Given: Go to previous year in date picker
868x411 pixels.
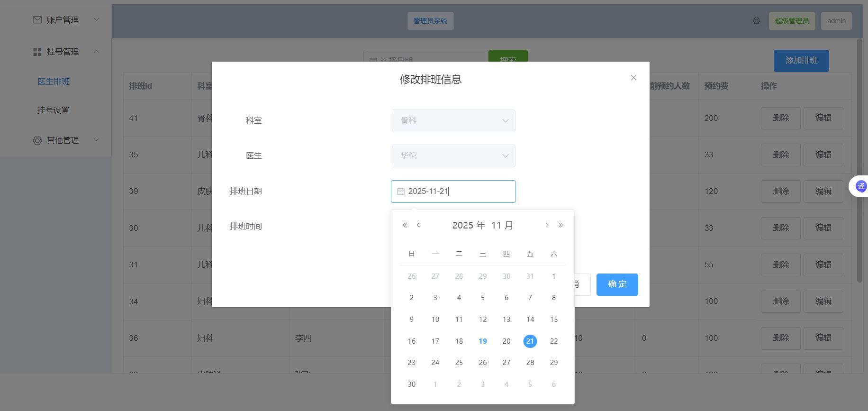Looking at the screenshot, I should (x=405, y=225).
